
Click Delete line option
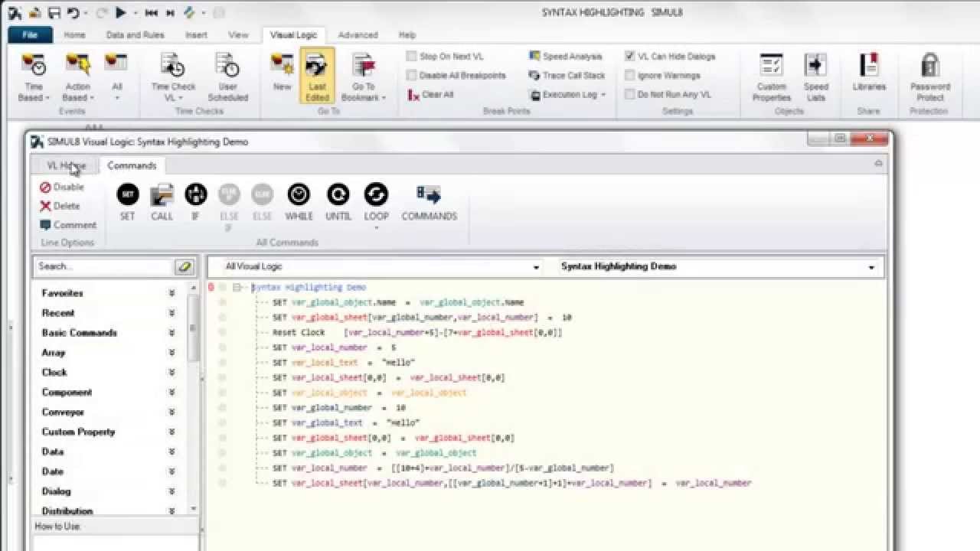(60, 206)
